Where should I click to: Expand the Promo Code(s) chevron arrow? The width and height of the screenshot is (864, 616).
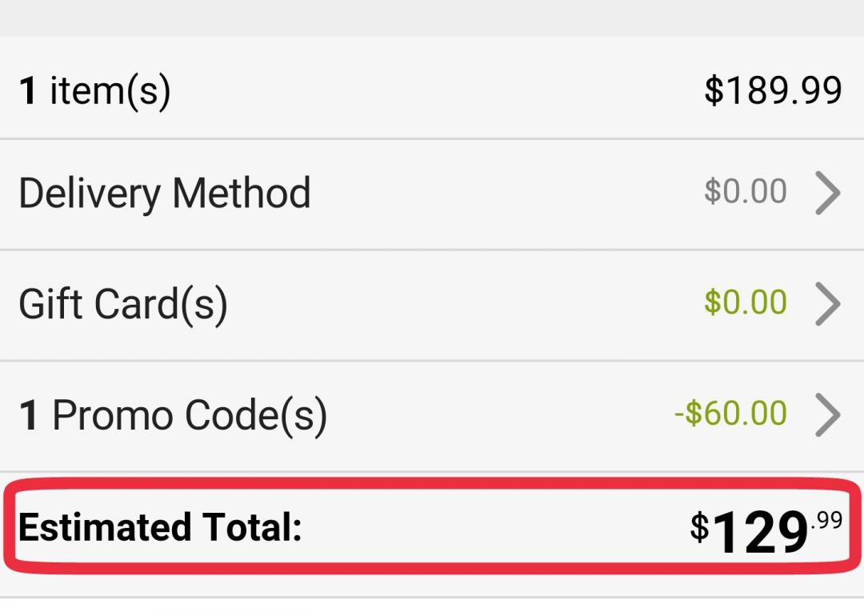(x=828, y=415)
